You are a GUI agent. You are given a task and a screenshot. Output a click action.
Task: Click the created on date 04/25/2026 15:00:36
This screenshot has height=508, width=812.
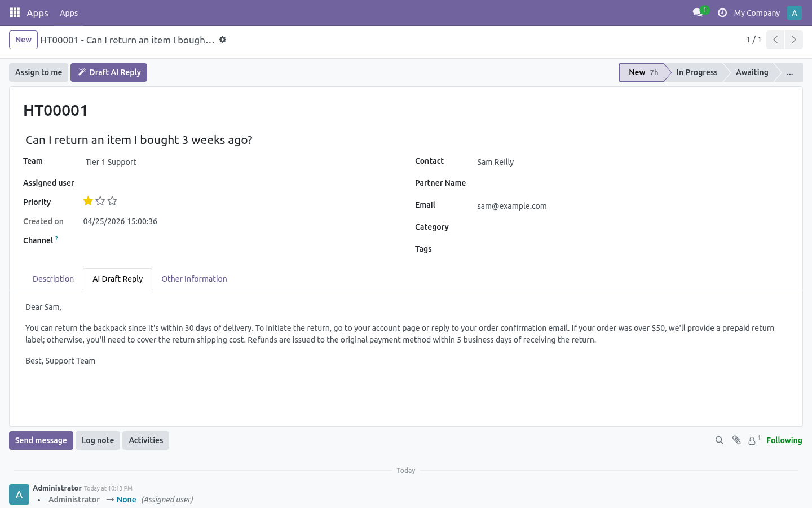[x=120, y=221]
